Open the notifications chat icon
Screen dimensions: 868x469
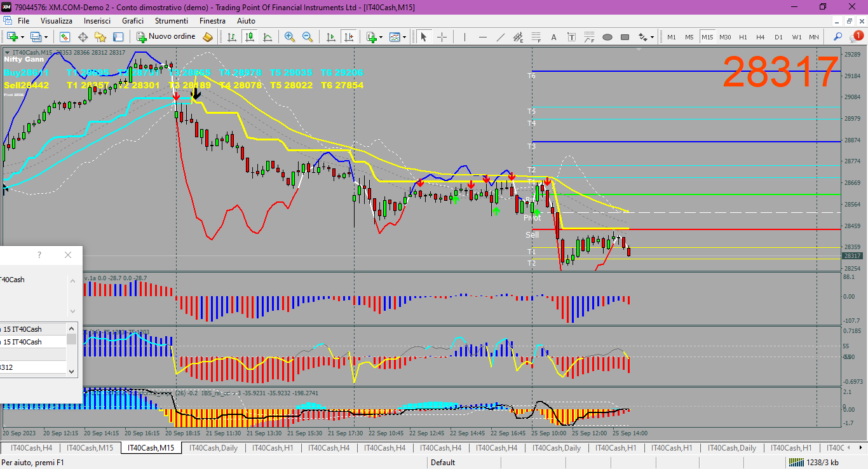coord(858,37)
